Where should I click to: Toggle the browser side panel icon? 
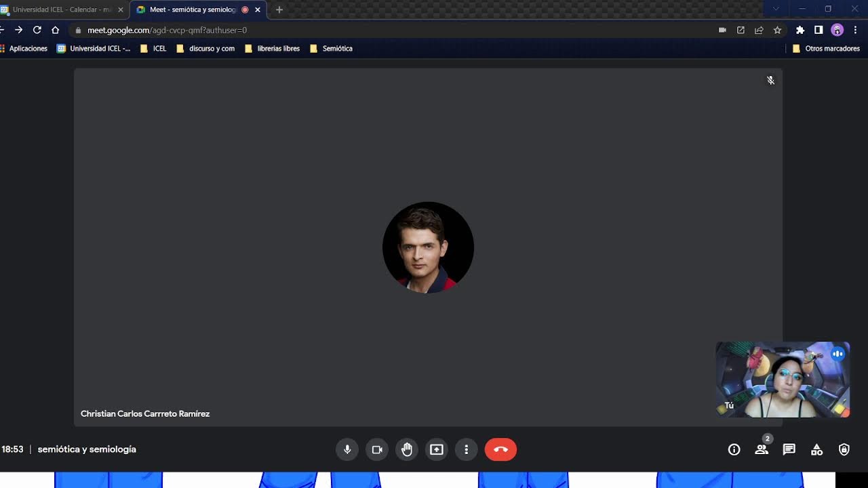818,30
